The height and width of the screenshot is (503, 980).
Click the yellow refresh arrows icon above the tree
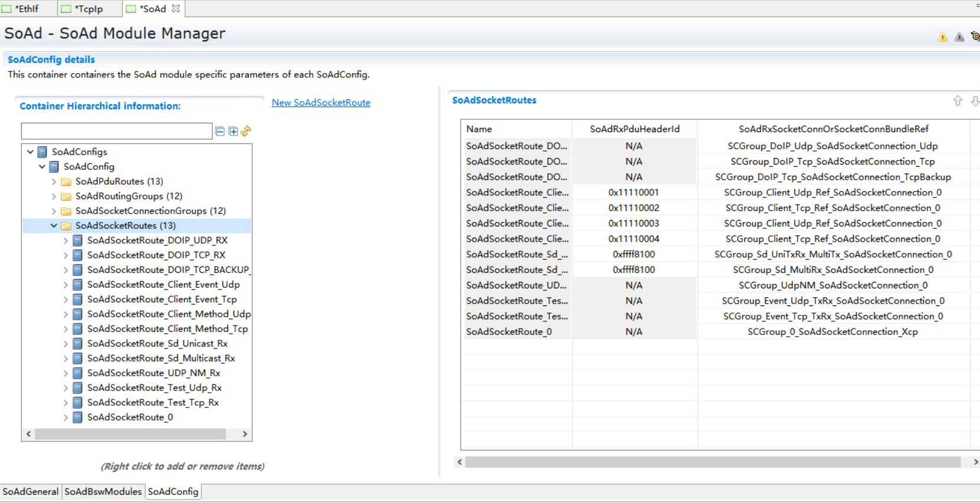[x=246, y=131]
